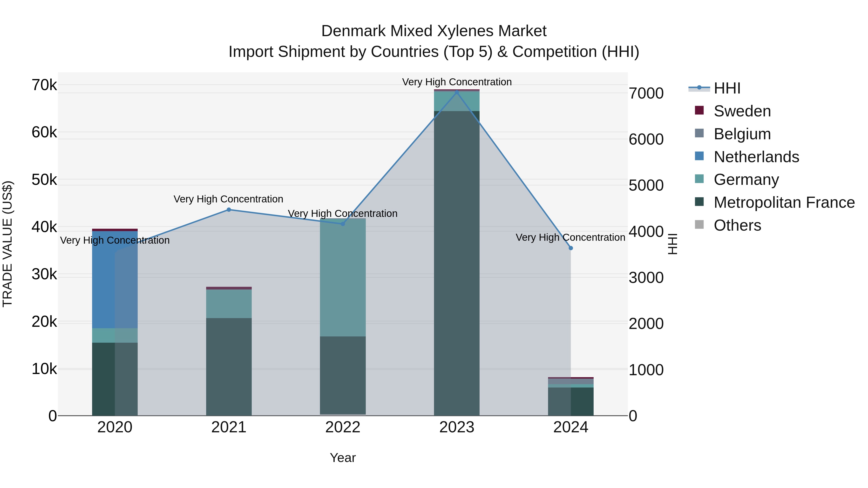Click the Import Shipment by Countries subtitle
This screenshot has width=868, height=488.
click(434, 52)
